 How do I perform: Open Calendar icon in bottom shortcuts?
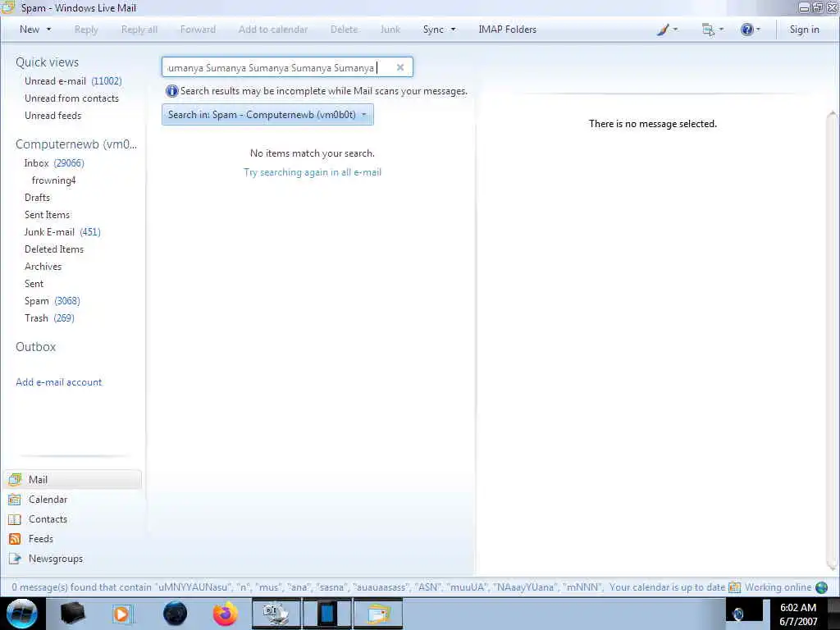click(x=15, y=500)
